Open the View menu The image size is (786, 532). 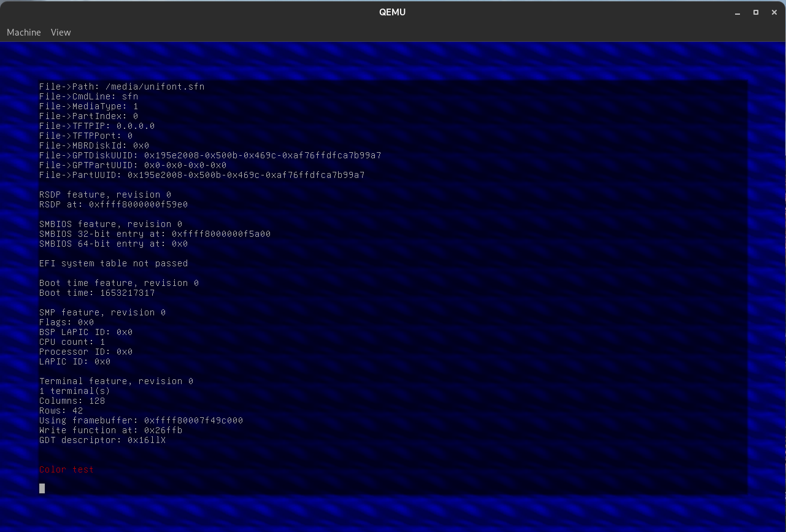[x=61, y=32]
